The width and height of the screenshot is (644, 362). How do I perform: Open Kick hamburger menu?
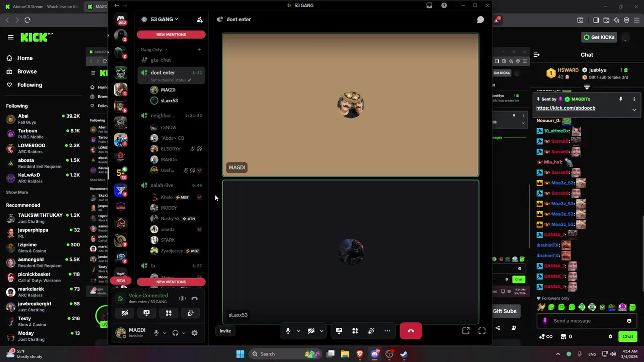(x=11, y=37)
